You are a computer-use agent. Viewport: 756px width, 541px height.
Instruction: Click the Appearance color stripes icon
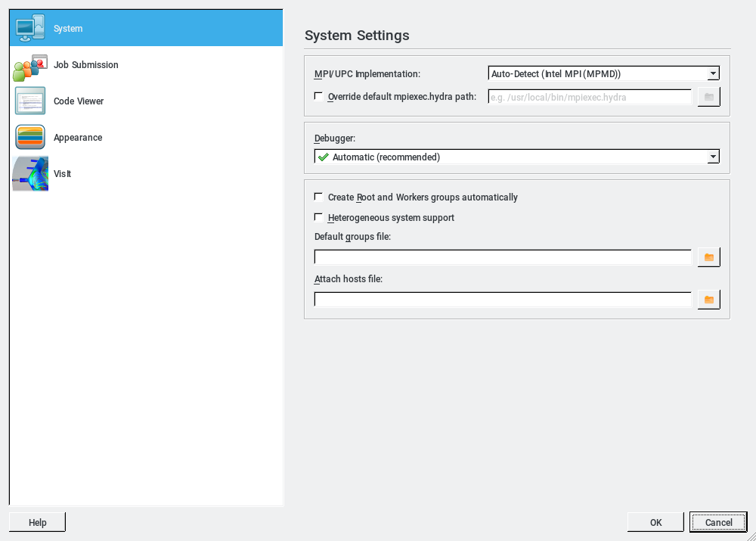point(30,138)
